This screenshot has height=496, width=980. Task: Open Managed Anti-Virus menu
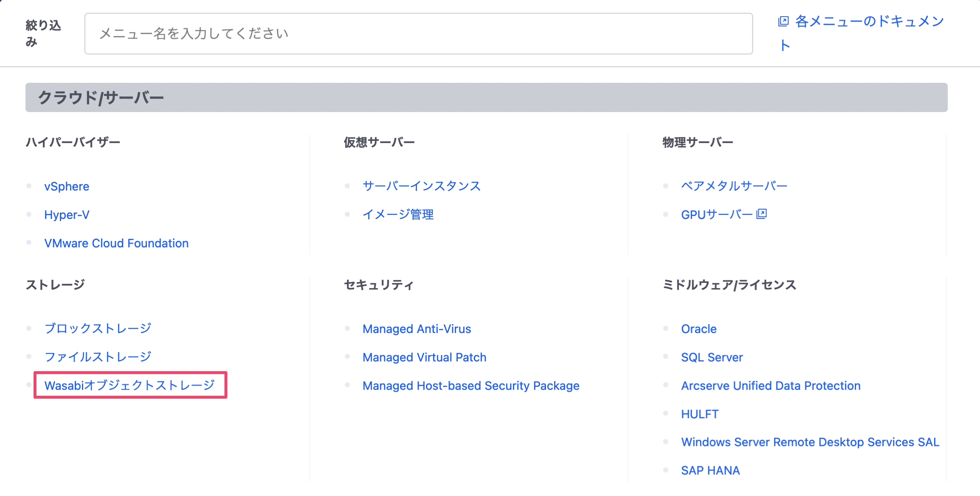417,329
